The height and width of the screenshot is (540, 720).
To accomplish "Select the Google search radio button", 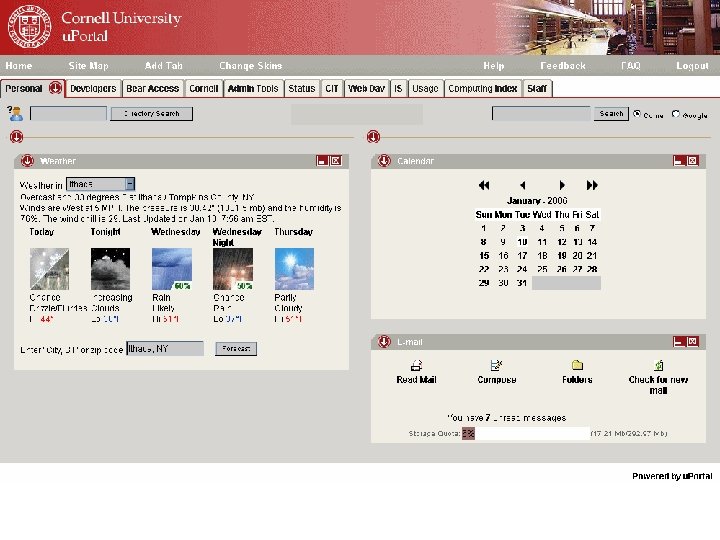I will click(x=675, y=113).
